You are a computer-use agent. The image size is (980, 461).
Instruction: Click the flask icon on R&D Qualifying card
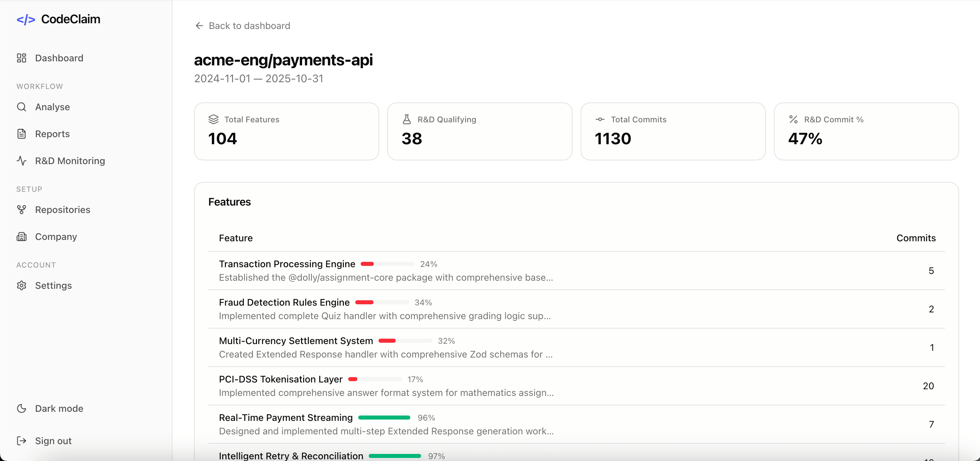pyautogui.click(x=407, y=119)
